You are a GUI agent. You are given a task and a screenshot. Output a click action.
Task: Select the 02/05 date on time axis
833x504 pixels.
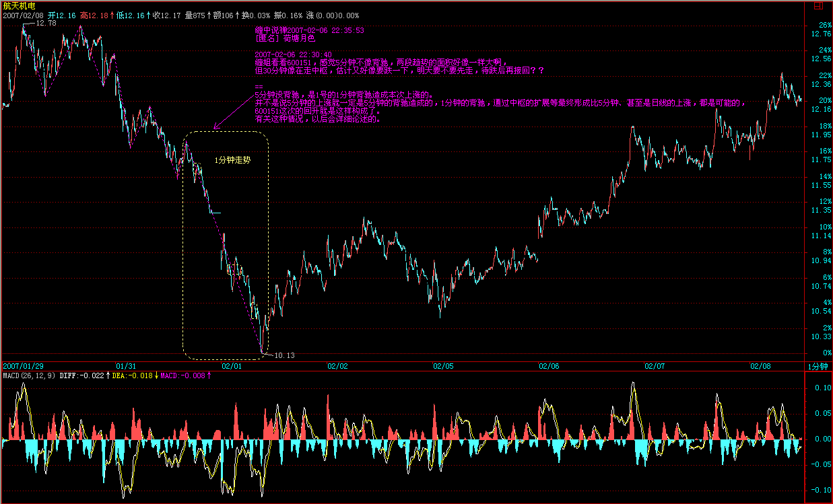(x=443, y=366)
